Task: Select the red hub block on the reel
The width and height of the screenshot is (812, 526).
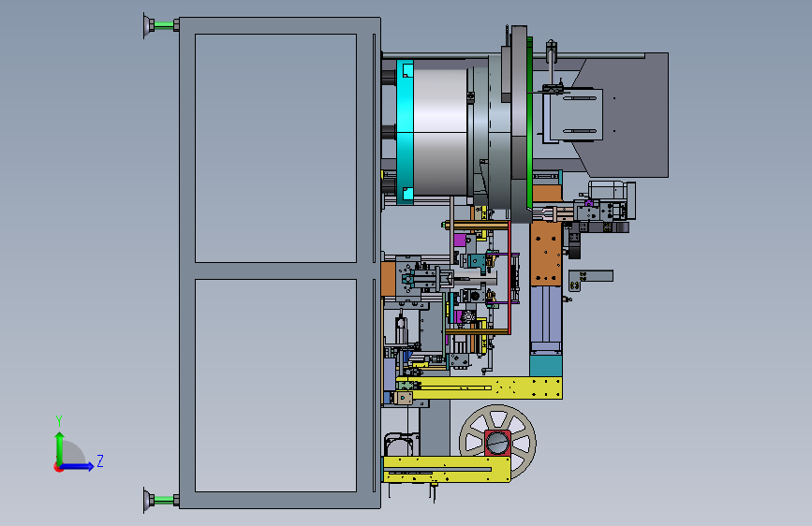Action: (497, 443)
